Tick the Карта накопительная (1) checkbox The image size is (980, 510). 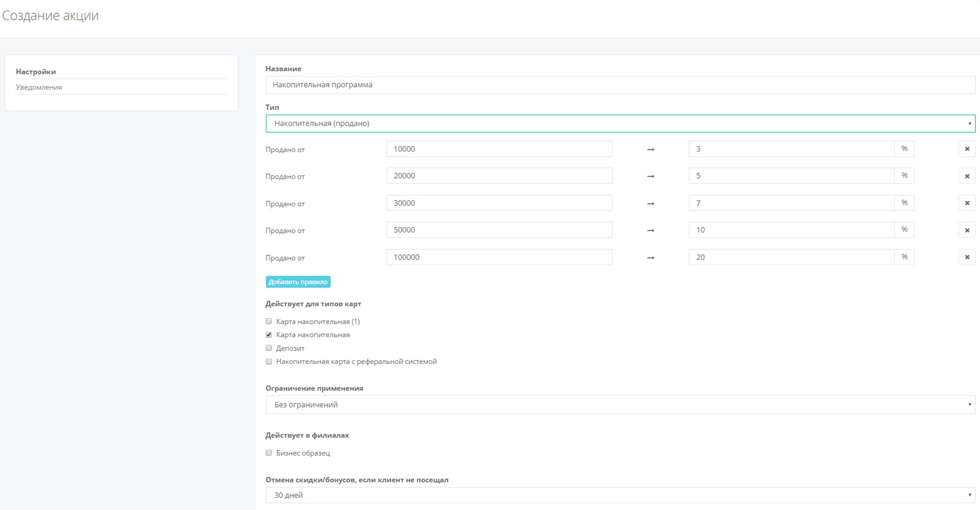pos(269,321)
